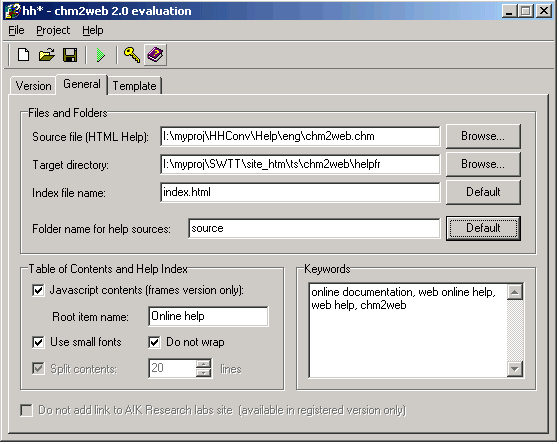This screenshot has height=444, width=559.
Task: Switch to the Template tab
Action: (134, 86)
